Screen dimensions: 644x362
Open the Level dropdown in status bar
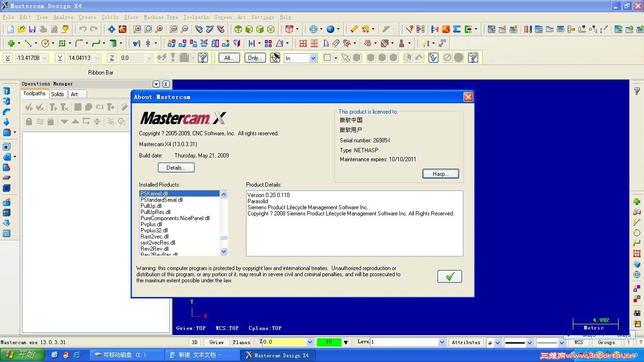tap(442, 343)
